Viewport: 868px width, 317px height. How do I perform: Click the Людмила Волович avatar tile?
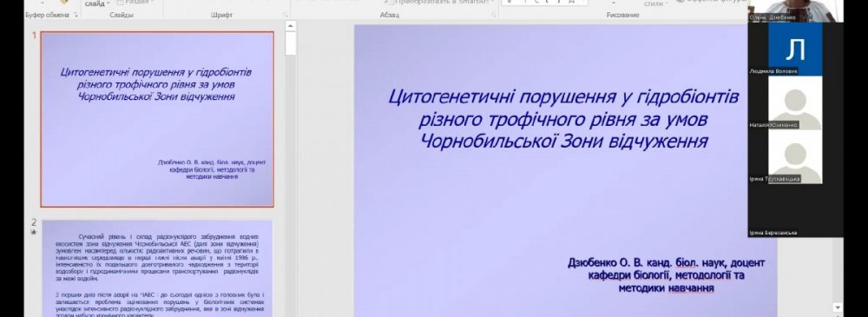tap(795, 49)
